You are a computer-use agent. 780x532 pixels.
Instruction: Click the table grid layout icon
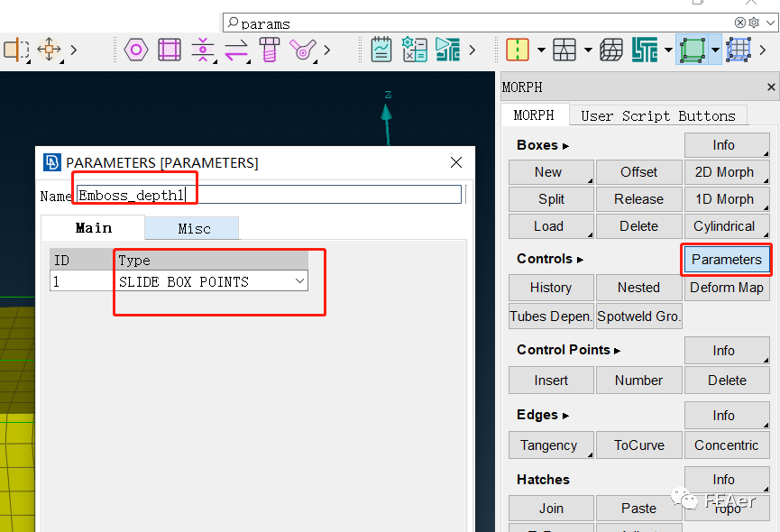point(564,50)
